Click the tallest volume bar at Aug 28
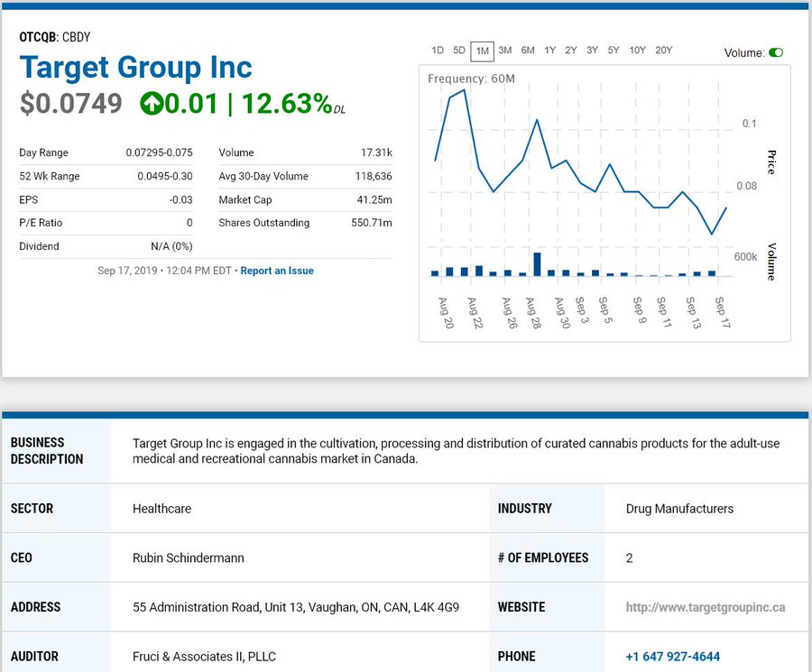 pos(537,264)
